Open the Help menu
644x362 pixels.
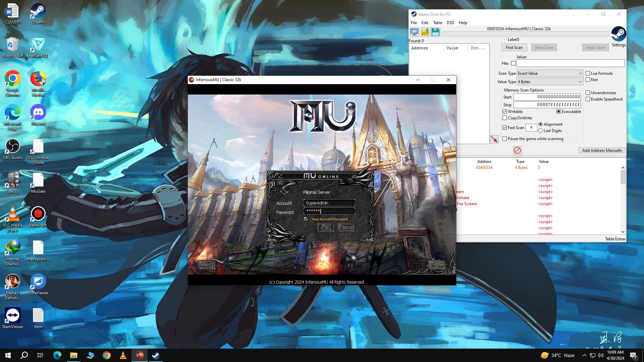pos(463,22)
